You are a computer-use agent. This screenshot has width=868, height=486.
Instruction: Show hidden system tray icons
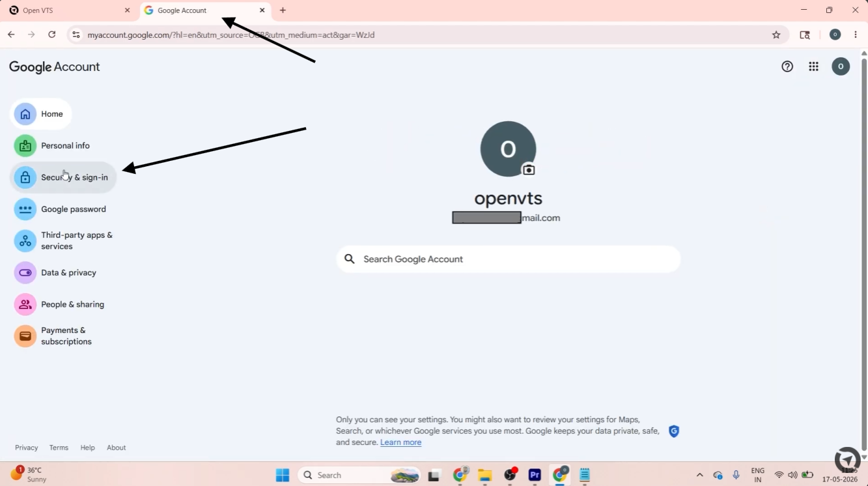coord(700,476)
